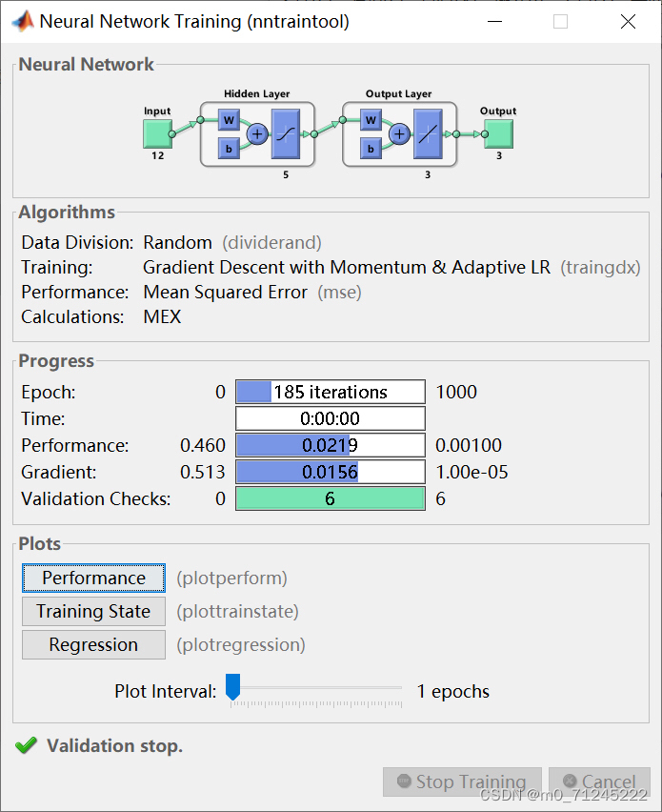
Task: Click the Epoch bar showing 185 iterations
Action: click(x=330, y=391)
